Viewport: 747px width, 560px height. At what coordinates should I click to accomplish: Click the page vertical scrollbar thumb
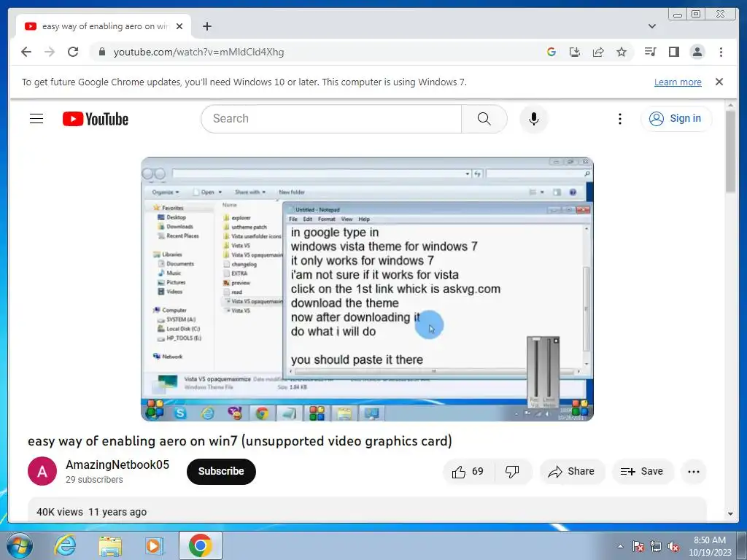[730, 151]
